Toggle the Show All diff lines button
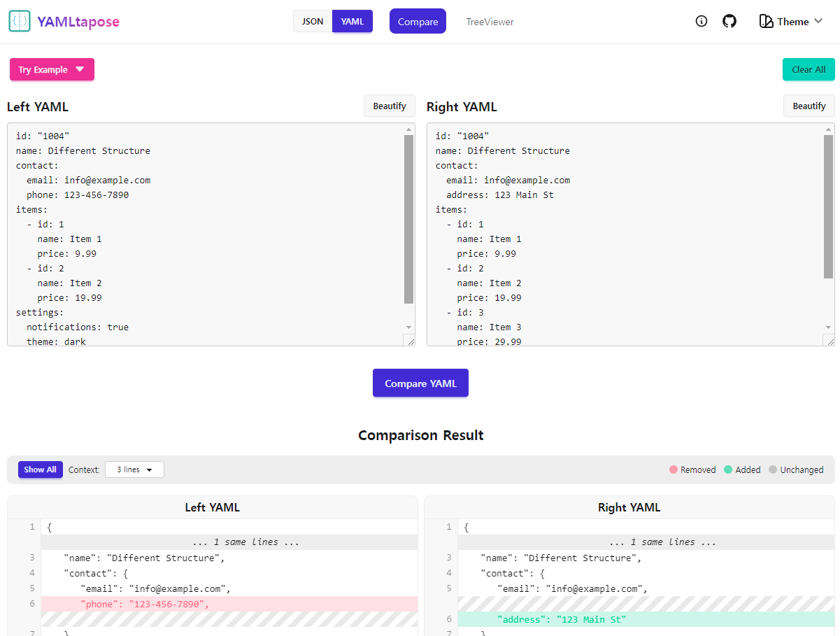The height and width of the screenshot is (636, 840). point(41,469)
